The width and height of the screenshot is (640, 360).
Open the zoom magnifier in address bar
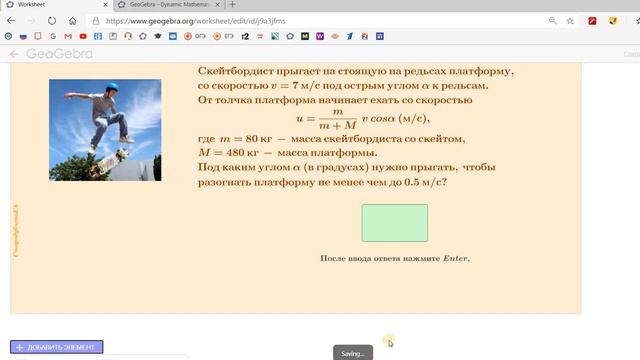(x=553, y=21)
